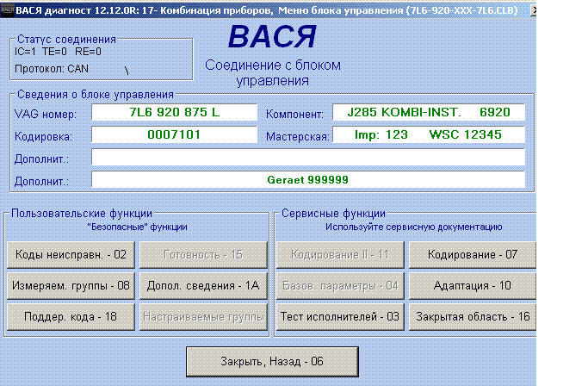Click Кодировка field 0007101

pyautogui.click(x=175, y=134)
